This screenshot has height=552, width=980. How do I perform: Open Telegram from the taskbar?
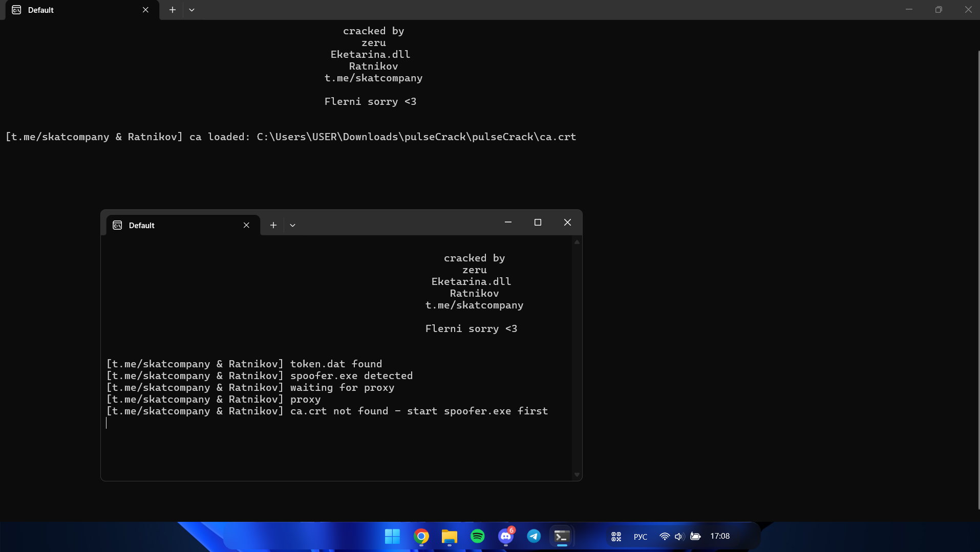point(534,536)
